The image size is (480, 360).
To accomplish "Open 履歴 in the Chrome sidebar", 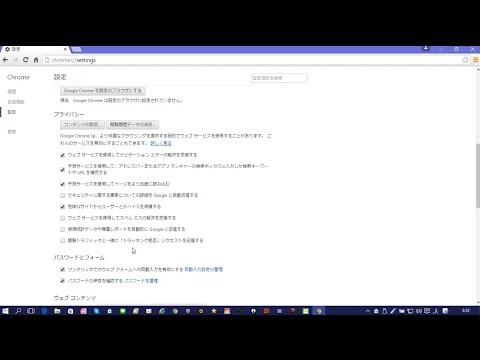I will [12, 91].
